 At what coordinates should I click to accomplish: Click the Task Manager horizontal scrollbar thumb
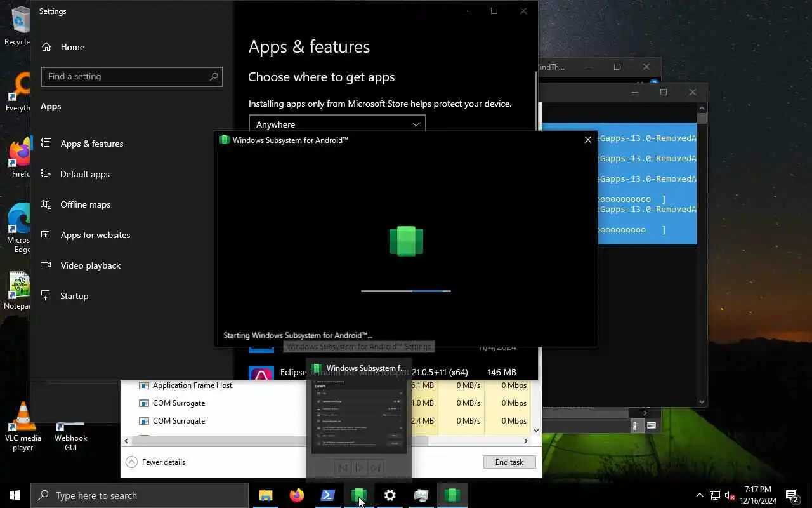click(x=279, y=441)
